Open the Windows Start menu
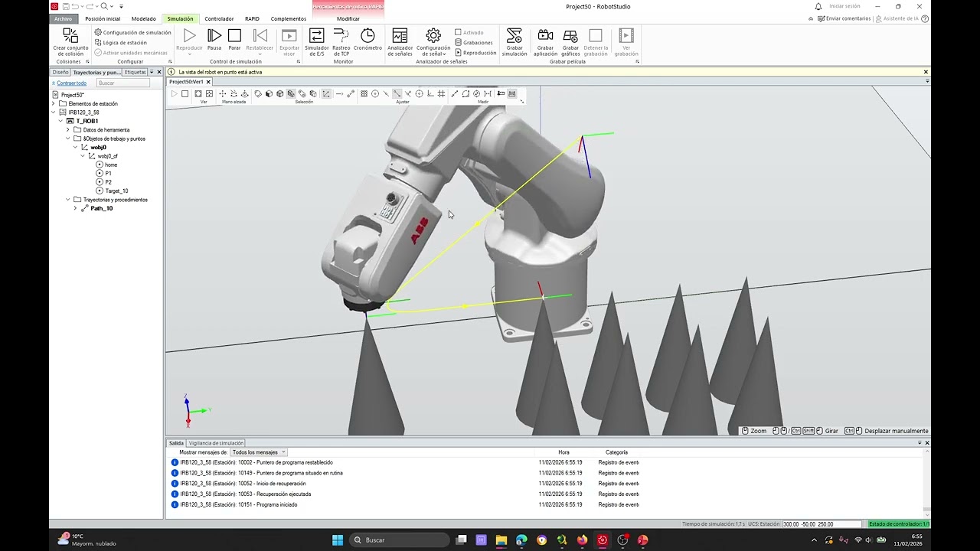 (338, 540)
